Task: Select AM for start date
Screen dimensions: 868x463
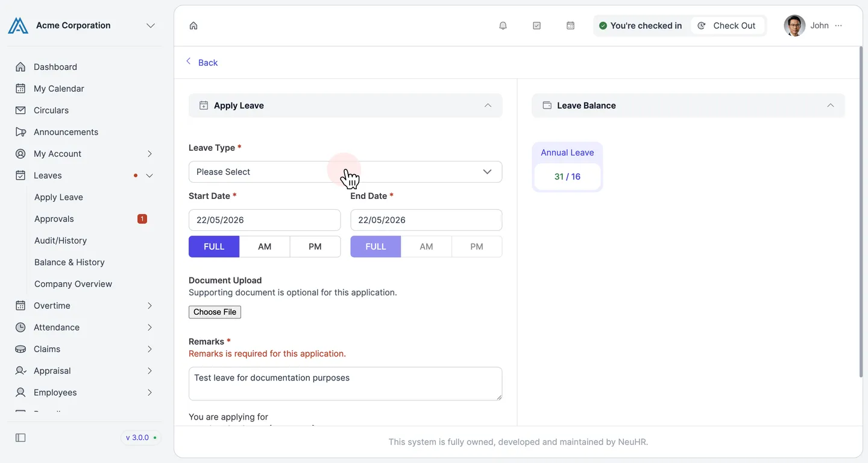Action: coord(265,247)
